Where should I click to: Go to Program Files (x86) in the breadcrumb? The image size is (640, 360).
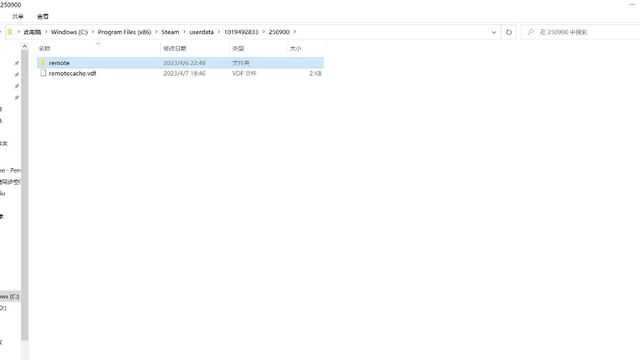[124, 32]
